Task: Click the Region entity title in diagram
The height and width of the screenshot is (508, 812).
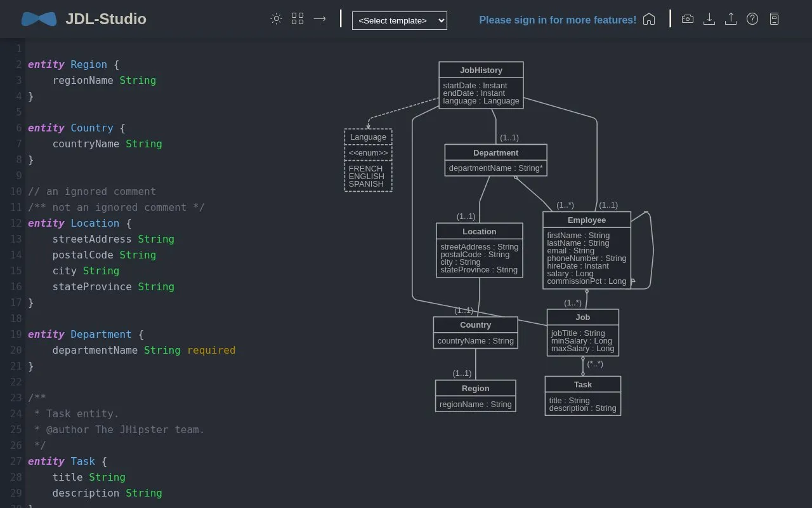Action: (x=476, y=388)
